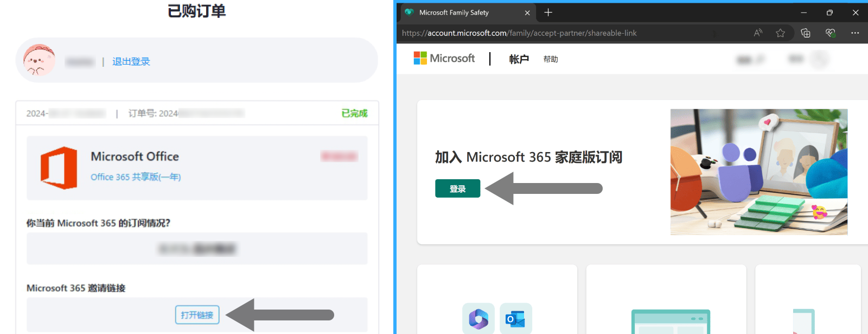Click the family photo illustration
The image size is (868, 334).
click(759, 172)
